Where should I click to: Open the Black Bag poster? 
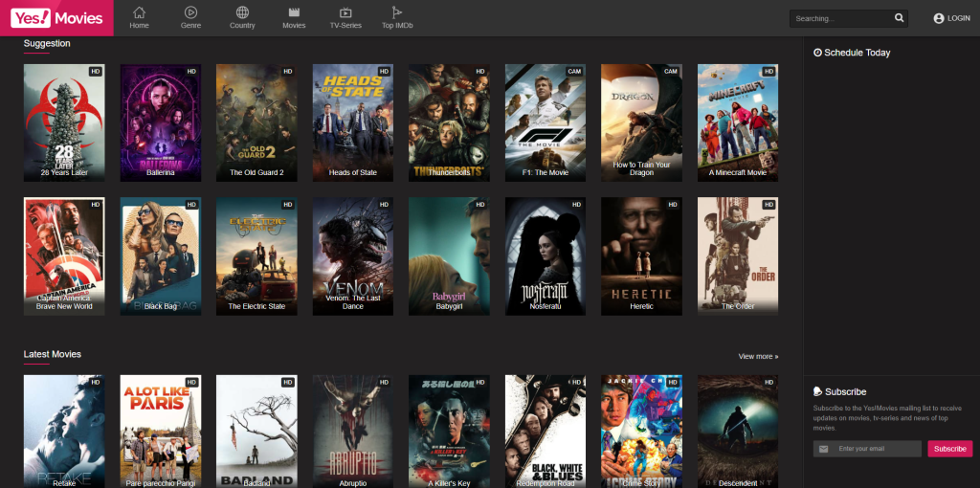tap(161, 256)
